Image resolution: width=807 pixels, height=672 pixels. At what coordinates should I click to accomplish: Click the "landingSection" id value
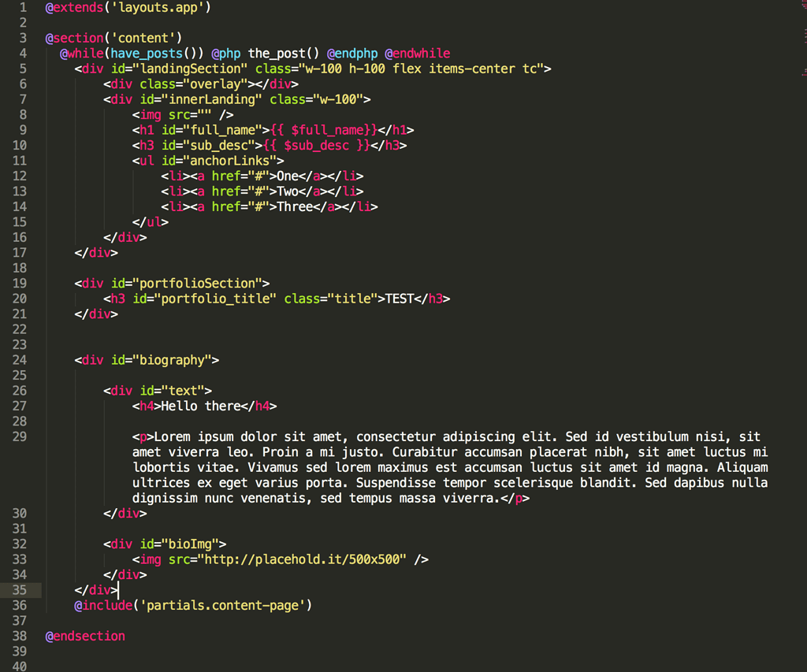[191, 69]
